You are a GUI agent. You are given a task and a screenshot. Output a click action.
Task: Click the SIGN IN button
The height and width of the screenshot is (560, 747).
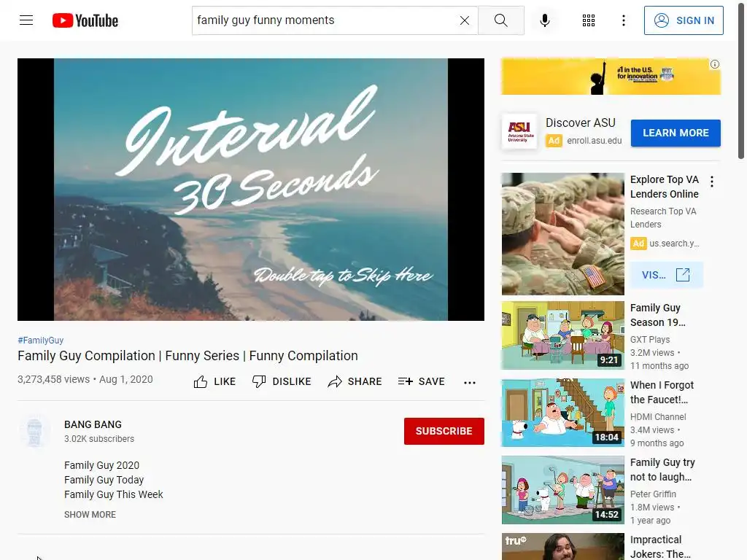pyautogui.click(x=683, y=20)
